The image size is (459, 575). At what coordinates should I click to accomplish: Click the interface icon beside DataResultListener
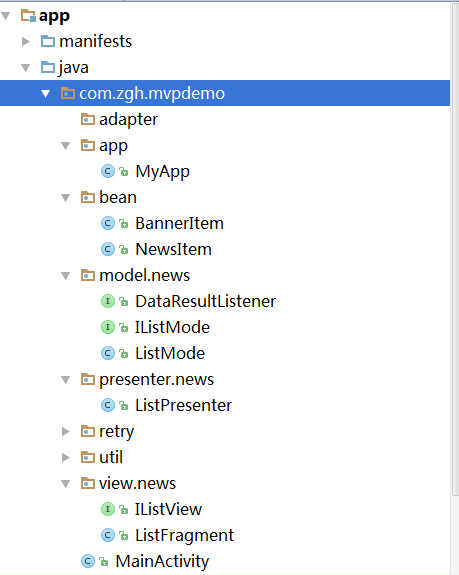(108, 301)
